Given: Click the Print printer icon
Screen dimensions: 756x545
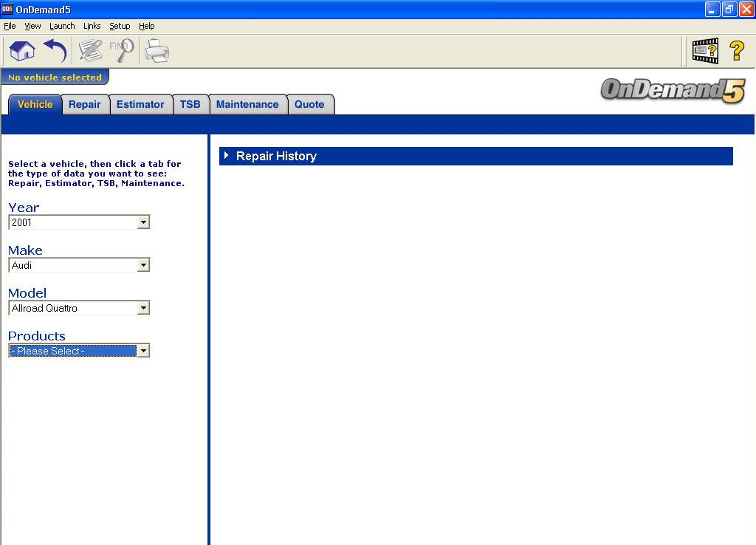Looking at the screenshot, I should coord(157,51).
